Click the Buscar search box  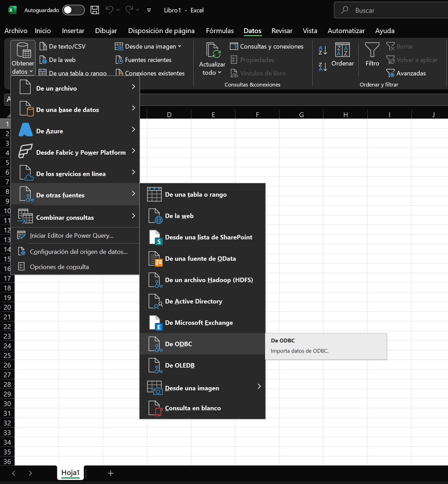(x=393, y=10)
